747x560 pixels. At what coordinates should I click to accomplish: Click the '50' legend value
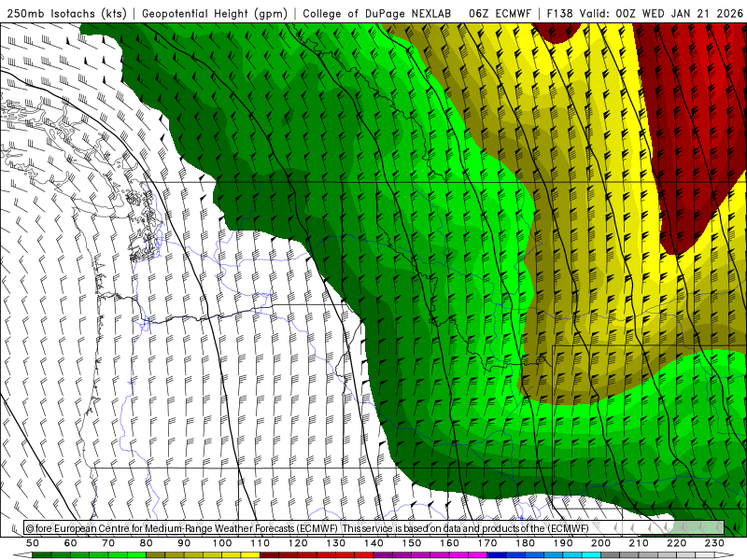tap(33, 543)
